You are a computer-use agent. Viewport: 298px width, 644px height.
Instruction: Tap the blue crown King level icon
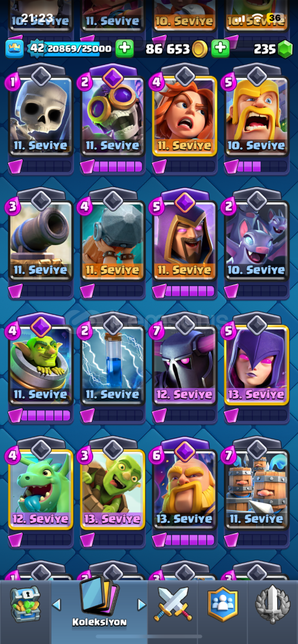coord(14,49)
